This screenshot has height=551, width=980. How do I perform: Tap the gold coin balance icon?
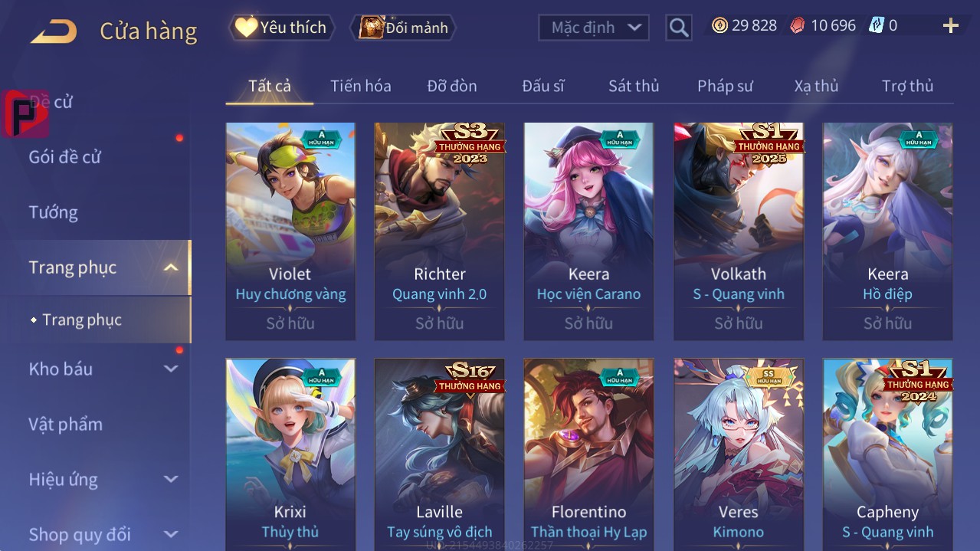[x=719, y=25]
